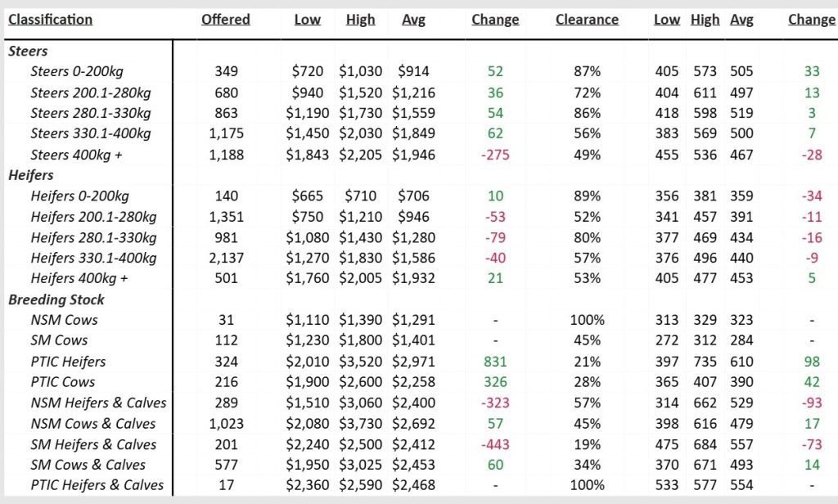Click the -443 change value

(495, 444)
